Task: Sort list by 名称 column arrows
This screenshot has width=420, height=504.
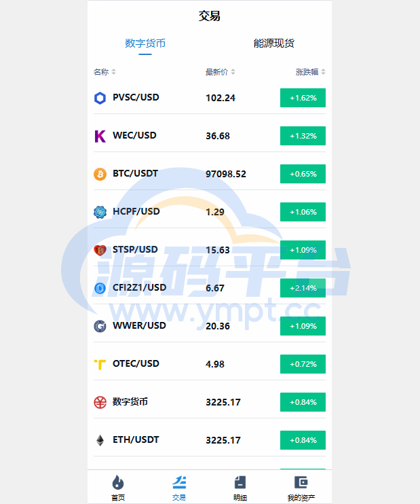Action: click(x=113, y=72)
